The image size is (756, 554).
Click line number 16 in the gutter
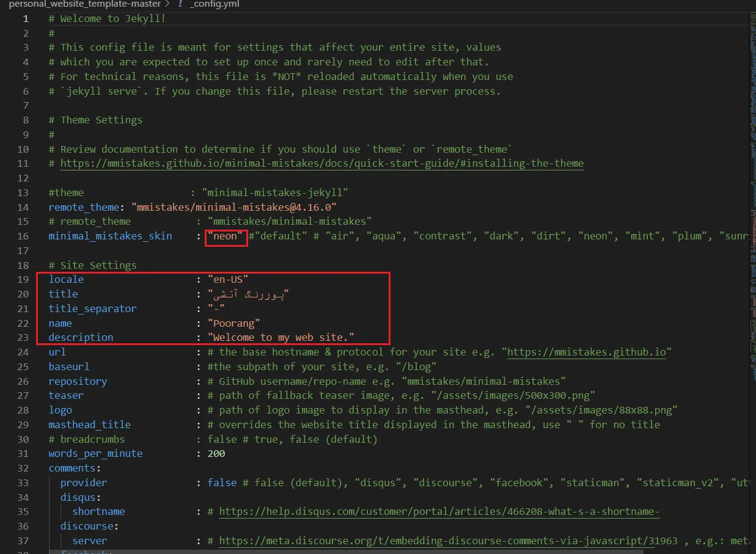pyautogui.click(x=23, y=236)
